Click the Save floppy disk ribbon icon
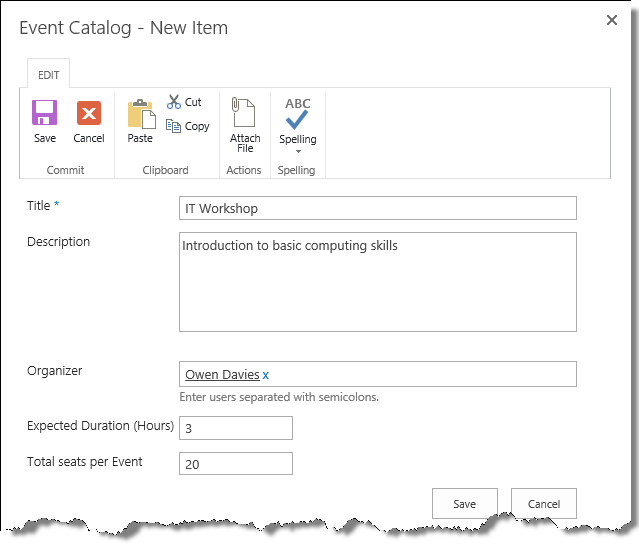639x544 pixels. [x=44, y=113]
